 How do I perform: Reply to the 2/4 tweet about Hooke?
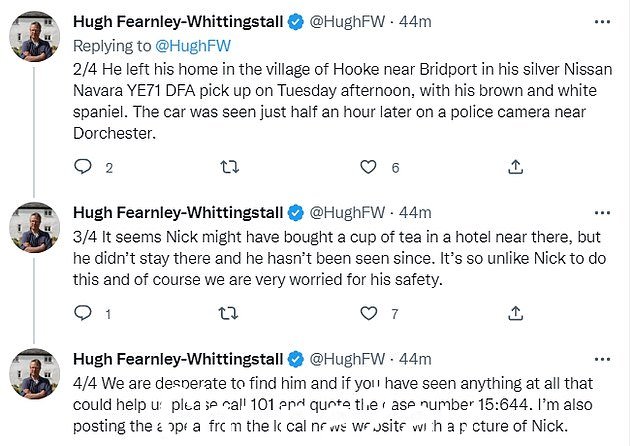coord(83,166)
